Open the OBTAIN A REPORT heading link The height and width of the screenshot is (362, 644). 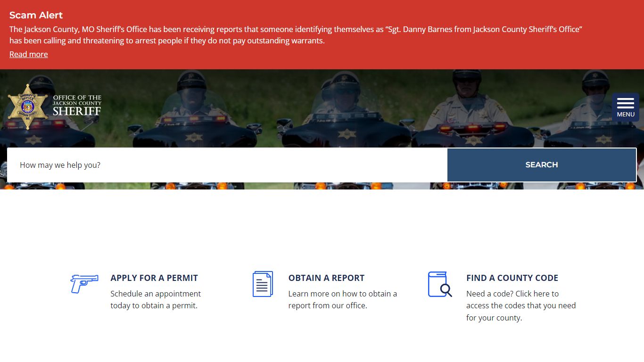point(326,278)
